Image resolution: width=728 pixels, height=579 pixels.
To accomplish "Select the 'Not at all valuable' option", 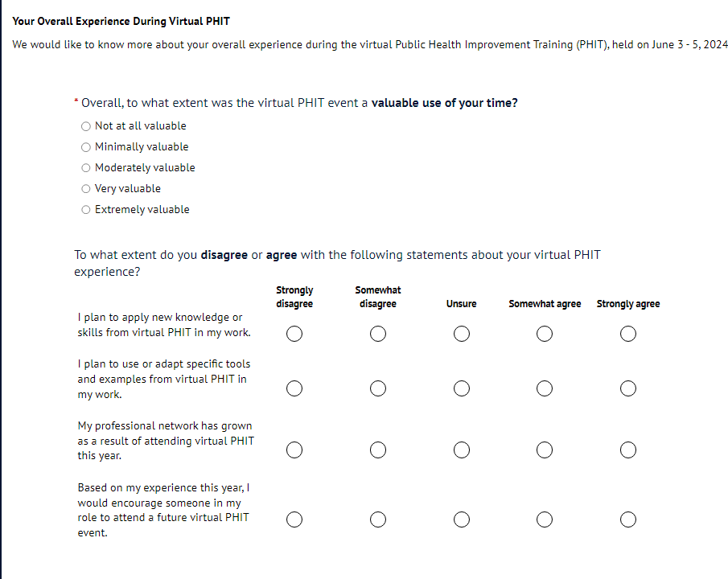I will coord(86,126).
